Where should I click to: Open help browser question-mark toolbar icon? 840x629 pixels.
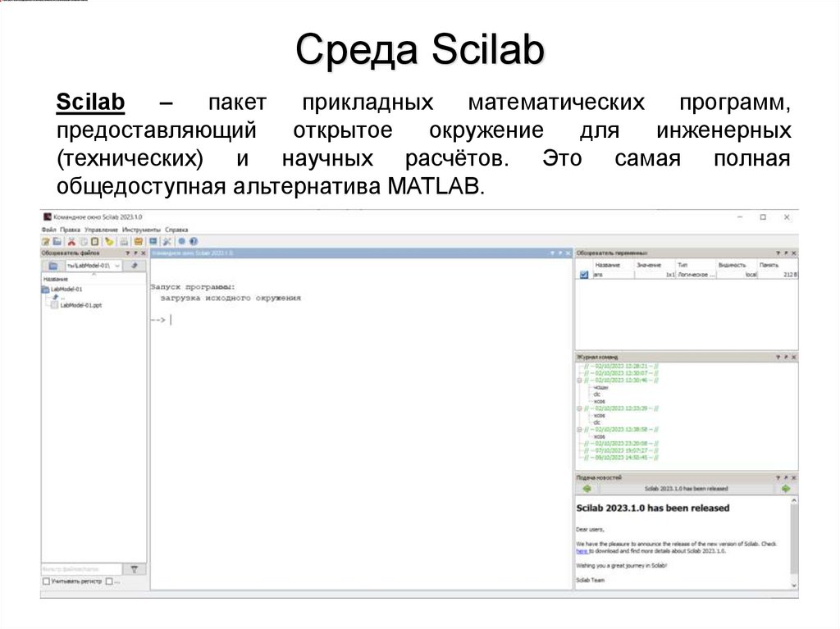coord(194,242)
